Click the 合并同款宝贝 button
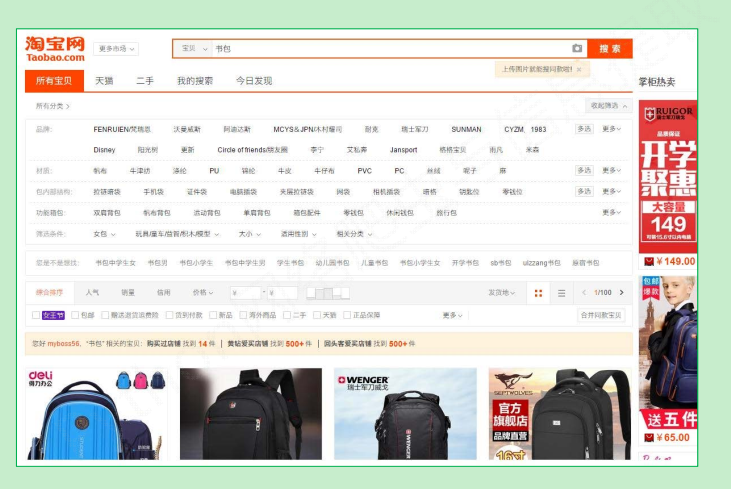 click(x=601, y=316)
